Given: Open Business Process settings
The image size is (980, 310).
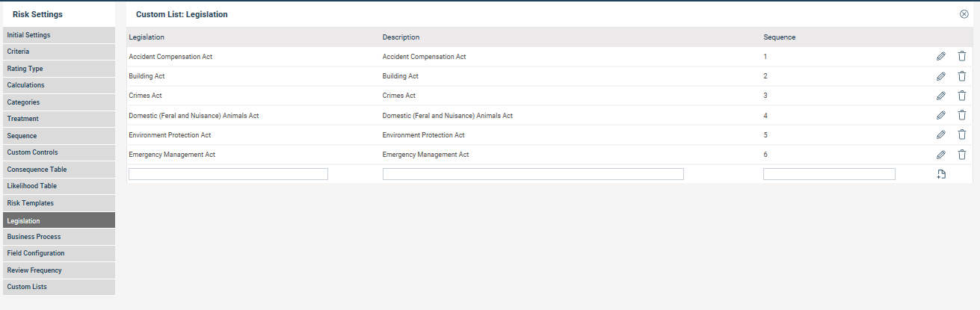Looking at the screenshot, I should [58, 237].
